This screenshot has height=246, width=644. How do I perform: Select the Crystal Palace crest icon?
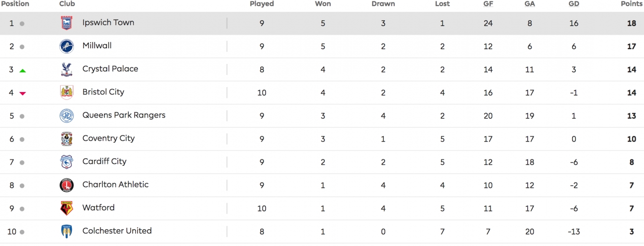pos(67,69)
